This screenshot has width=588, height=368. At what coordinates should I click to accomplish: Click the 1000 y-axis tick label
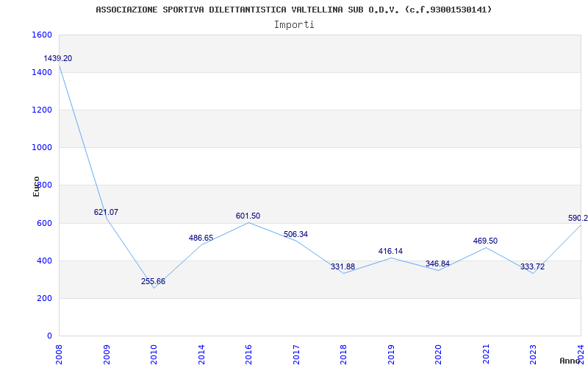pos(42,148)
